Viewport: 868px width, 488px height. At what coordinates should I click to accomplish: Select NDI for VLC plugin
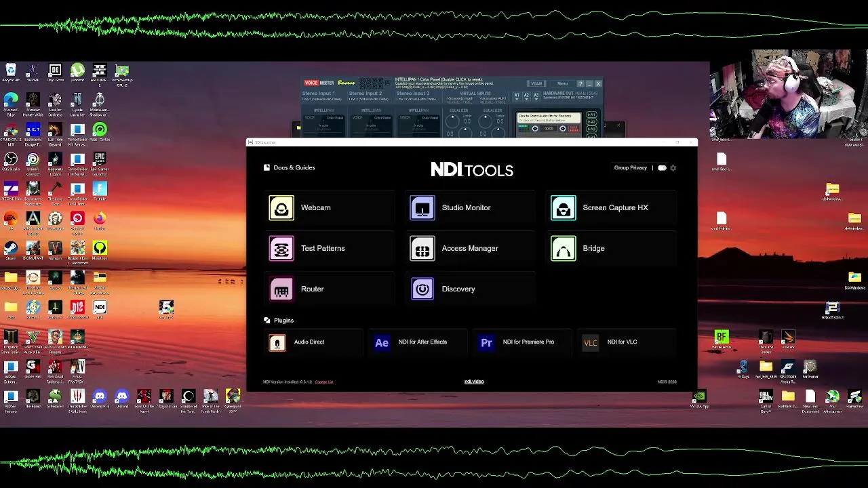[x=627, y=342]
